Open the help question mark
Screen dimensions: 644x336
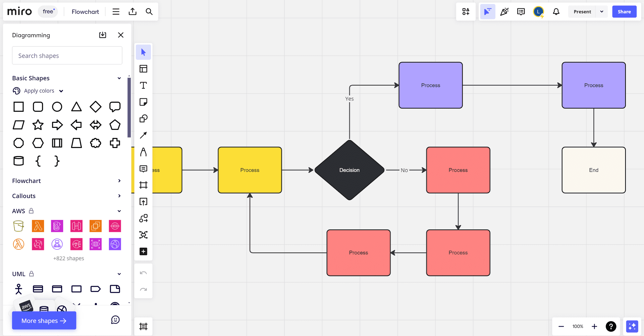pyautogui.click(x=611, y=326)
